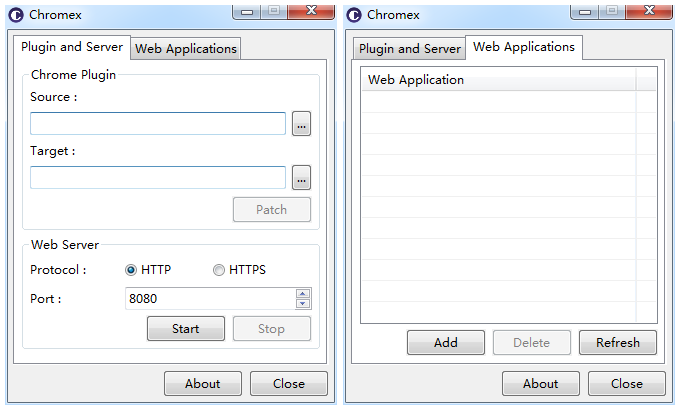
Task: Switch to Web Applications tab in left window
Action: [x=186, y=48]
